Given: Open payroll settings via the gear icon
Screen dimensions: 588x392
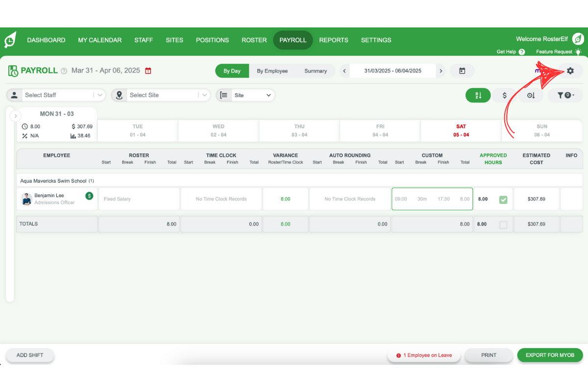Looking at the screenshot, I should tap(570, 71).
